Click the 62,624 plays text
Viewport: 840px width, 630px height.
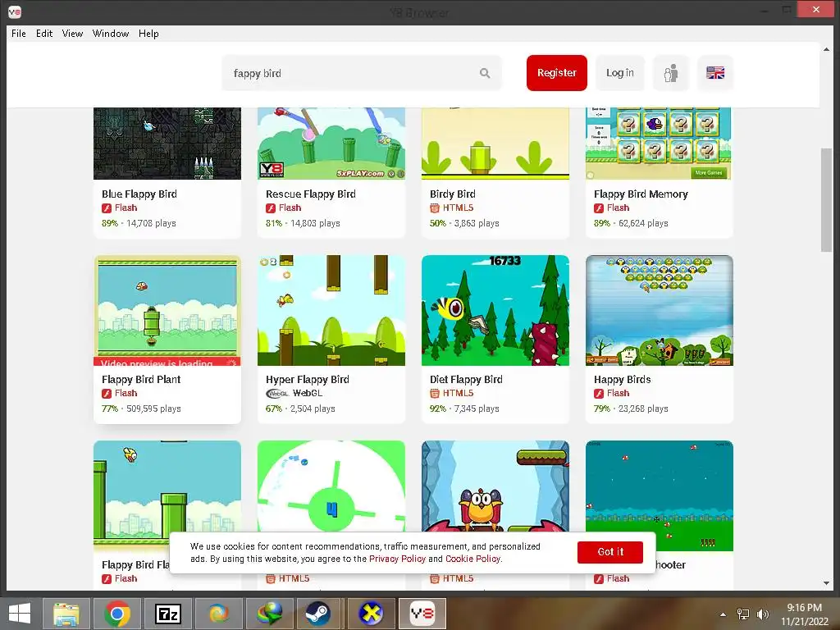click(x=643, y=223)
